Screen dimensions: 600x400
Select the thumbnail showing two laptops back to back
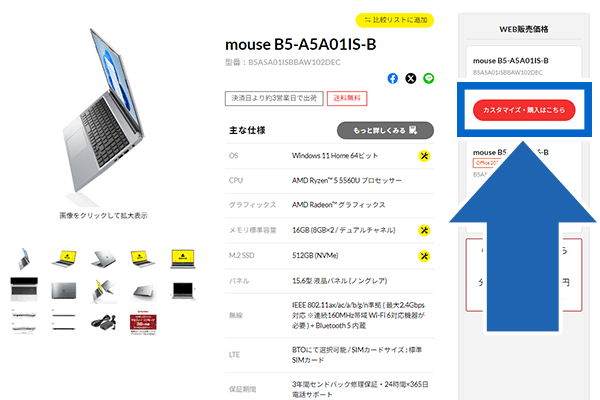pos(103,291)
